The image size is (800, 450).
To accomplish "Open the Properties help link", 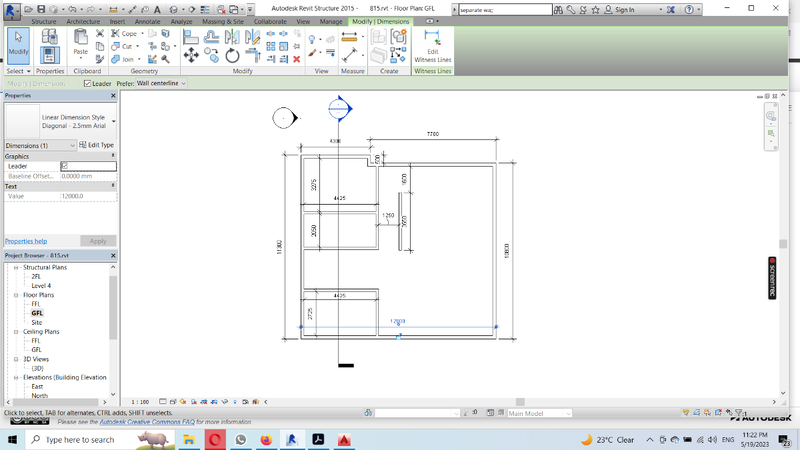I will 26,241.
